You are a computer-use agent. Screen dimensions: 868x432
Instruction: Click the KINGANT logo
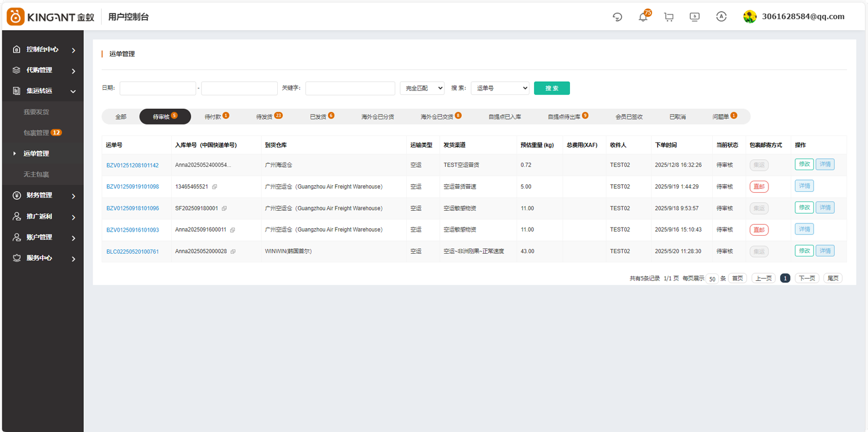(50, 17)
